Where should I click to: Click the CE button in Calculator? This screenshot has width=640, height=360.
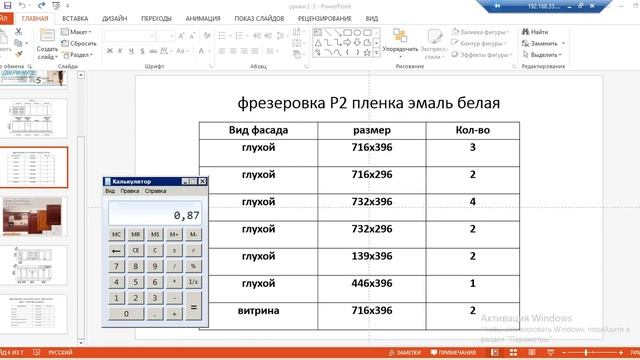pyautogui.click(x=136, y=250)
